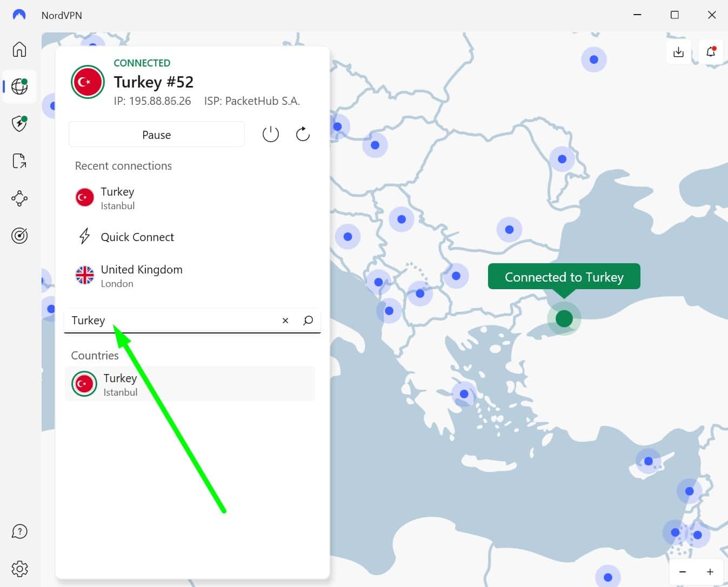This screenshot has width=728, height=587.
Task: Click the Turkey #52 server name
Action: coord(153,82)
